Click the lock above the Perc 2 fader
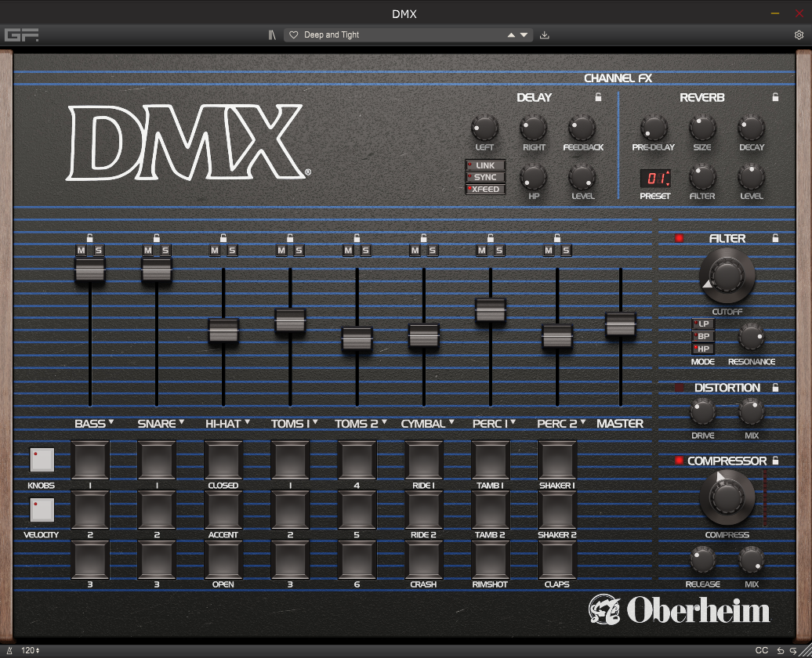This screenshot has width=812, height=658. click(557, 238)
